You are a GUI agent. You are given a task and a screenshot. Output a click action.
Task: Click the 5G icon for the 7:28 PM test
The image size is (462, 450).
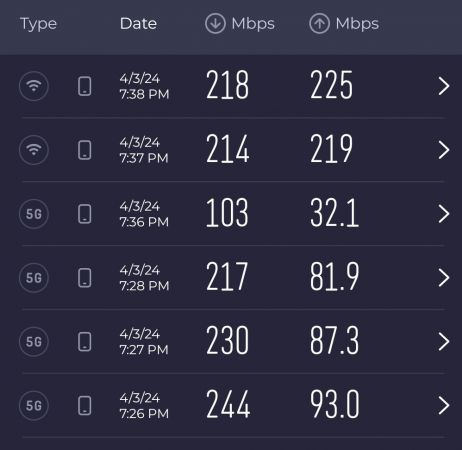tap(34, 278)
